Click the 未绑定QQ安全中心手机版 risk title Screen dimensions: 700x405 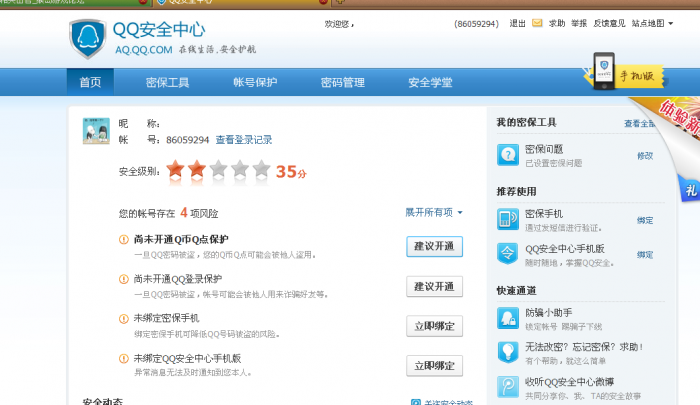tap(188, 358)
